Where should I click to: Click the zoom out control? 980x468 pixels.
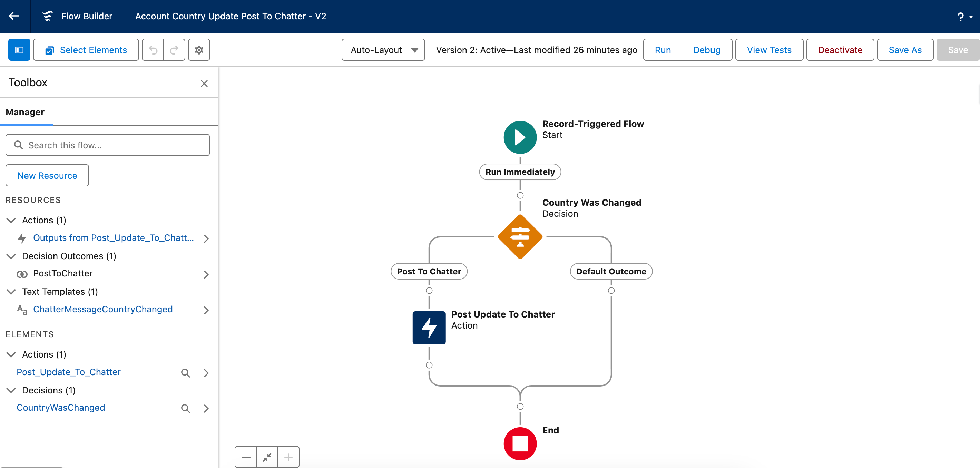coord(245,457)
